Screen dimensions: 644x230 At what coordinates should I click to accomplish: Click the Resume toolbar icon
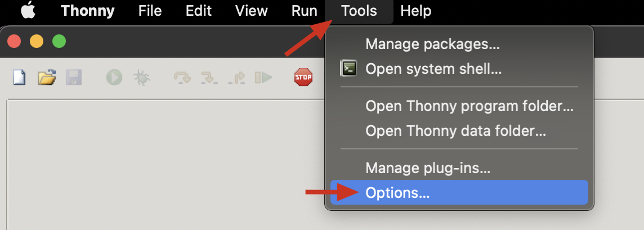263,77
